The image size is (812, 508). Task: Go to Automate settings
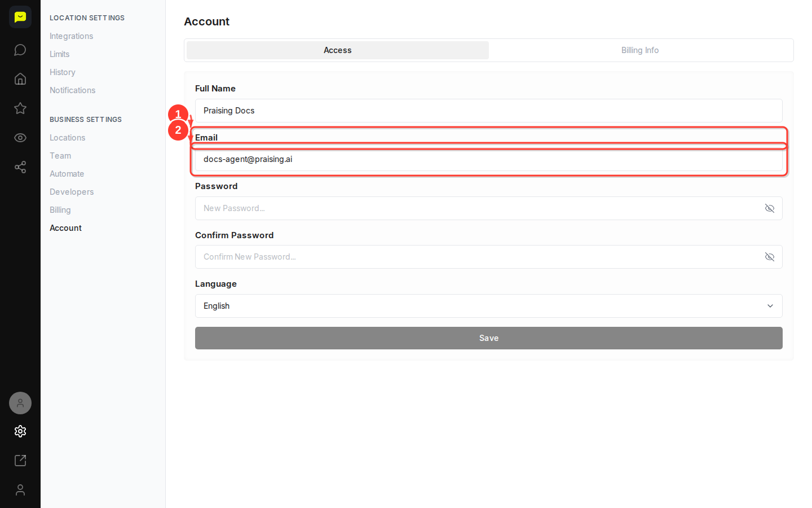click(67, 174)
